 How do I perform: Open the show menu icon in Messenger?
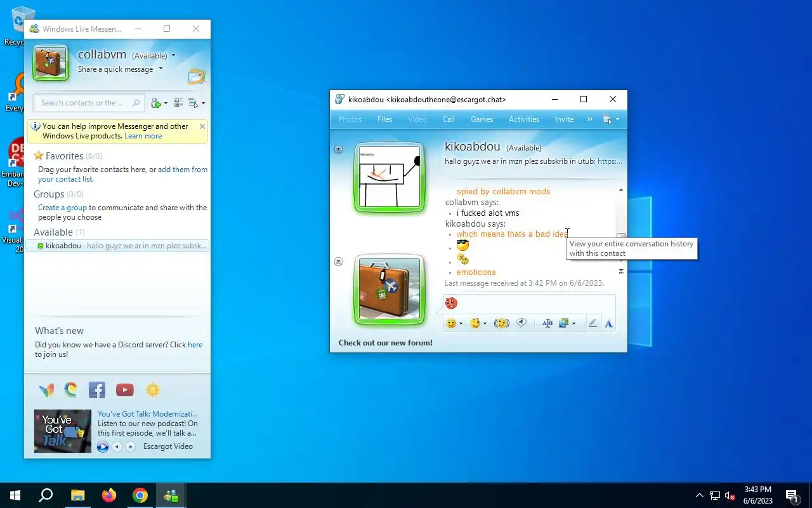(x=193, y=103)
